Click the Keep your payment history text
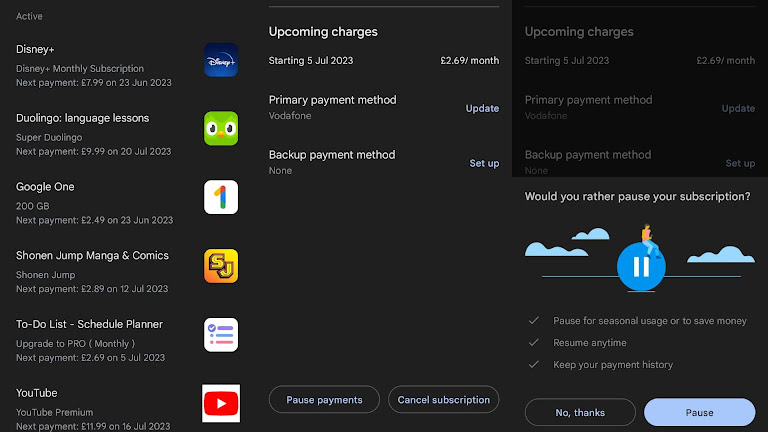The width and height of the screenshot is (768, 432). (x=613, y=365)
